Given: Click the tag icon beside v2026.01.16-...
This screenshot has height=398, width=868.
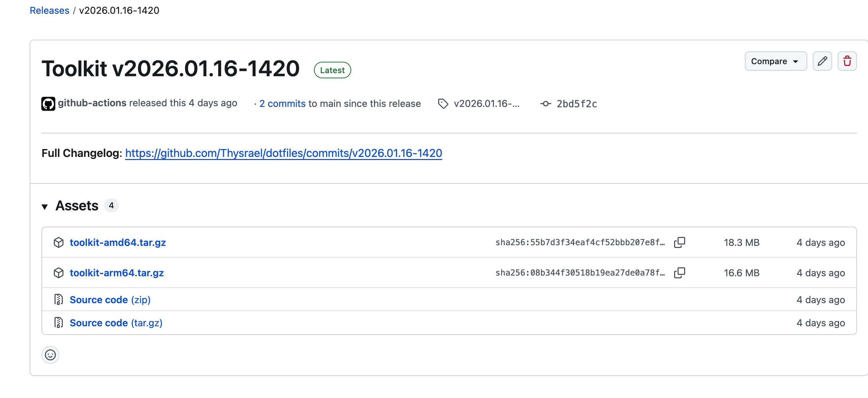Looking at the screenshot, I should pos(443,103).
